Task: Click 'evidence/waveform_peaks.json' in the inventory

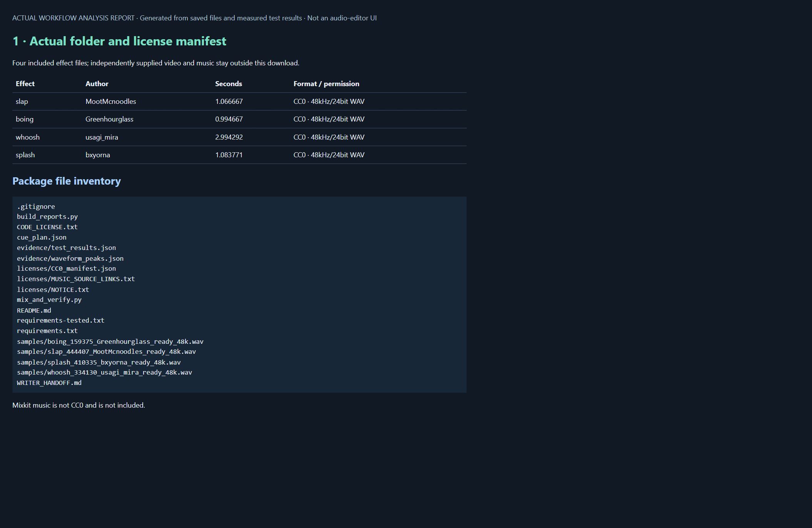Action: point(70,258)
